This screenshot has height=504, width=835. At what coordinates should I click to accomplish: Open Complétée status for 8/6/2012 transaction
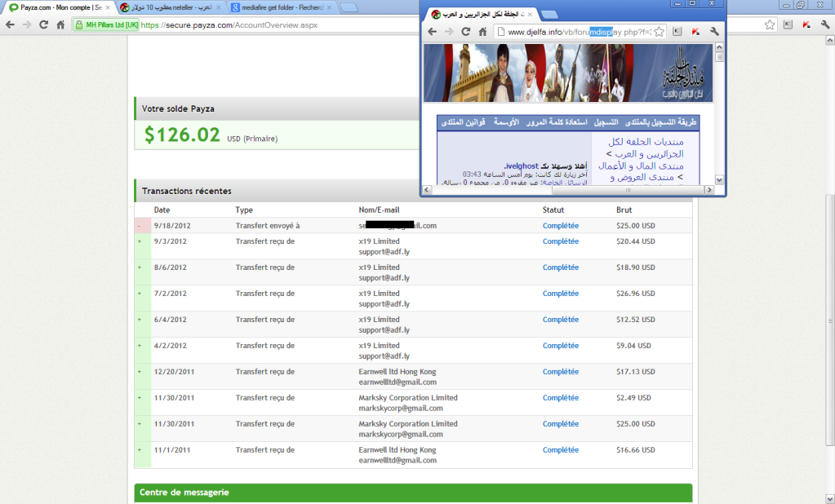pos(560,267)
